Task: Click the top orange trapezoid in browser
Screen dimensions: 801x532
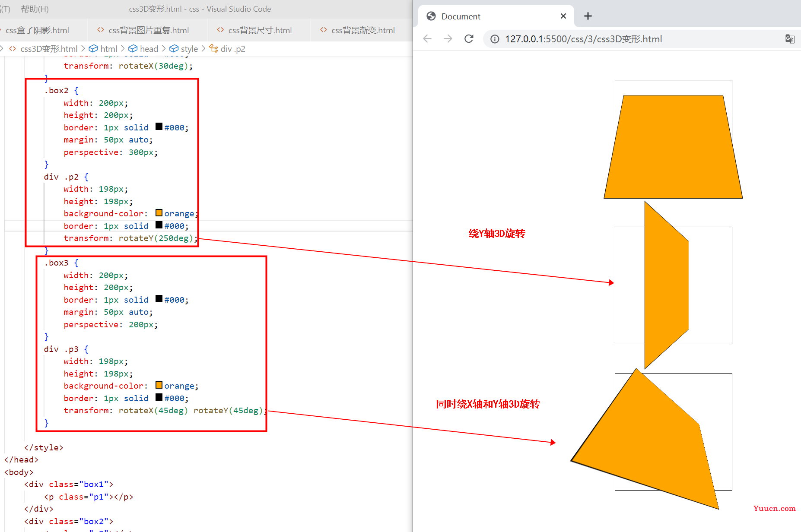Action: (x=673, y=147)
